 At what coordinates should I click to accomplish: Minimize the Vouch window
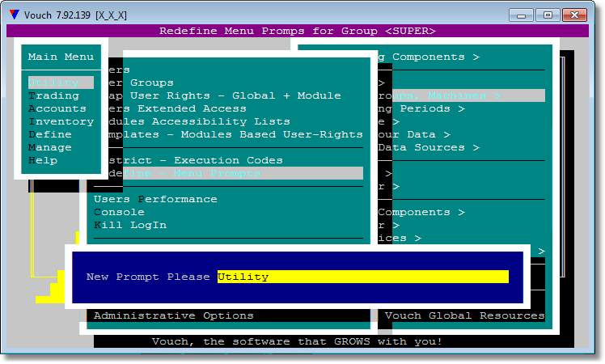521,15
